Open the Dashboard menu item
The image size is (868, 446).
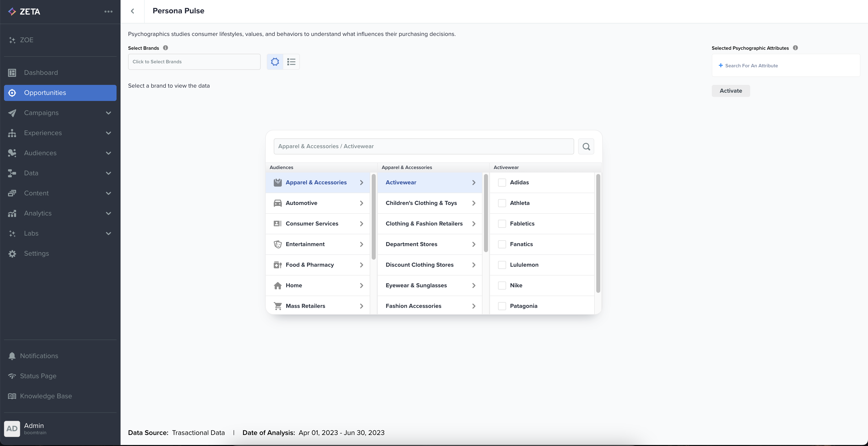point(41,73)
